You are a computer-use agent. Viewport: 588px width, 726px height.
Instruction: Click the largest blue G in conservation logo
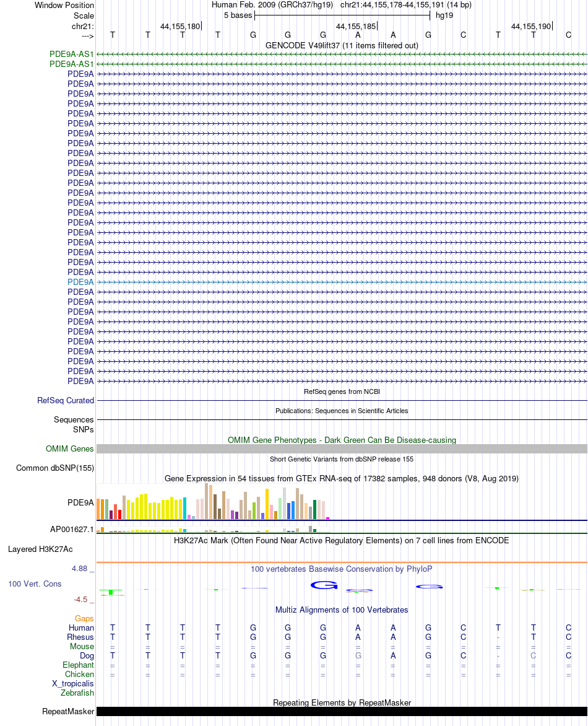323,585
